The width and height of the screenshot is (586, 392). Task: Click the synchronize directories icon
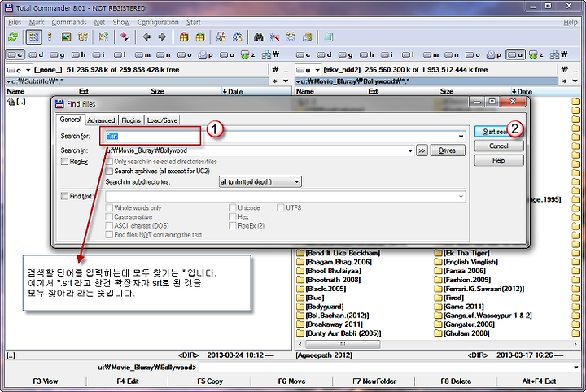pos(291,37)
